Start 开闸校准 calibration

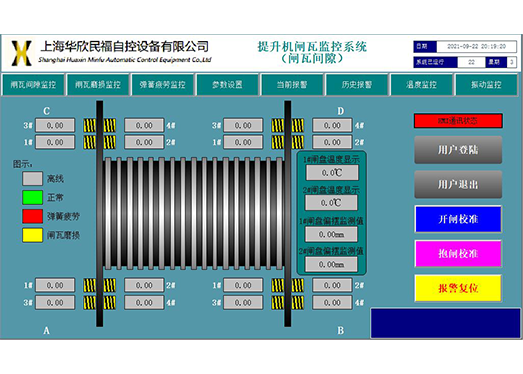pos(458,219)
